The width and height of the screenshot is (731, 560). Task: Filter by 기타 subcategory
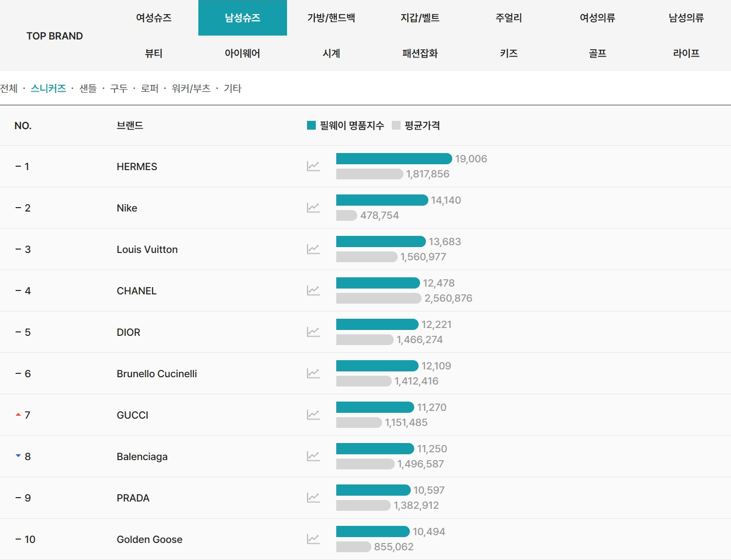point(232,89)
